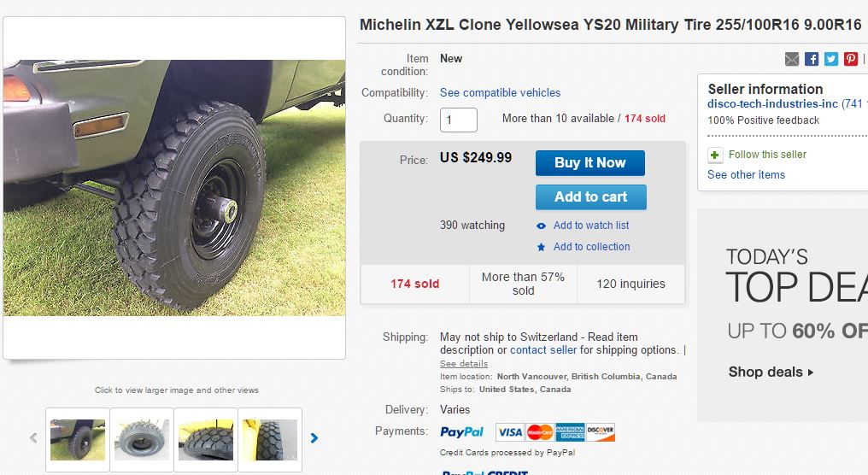
Task: Click the eye icon for watch list
Action: pyautogui.click(x=541, y=226)
